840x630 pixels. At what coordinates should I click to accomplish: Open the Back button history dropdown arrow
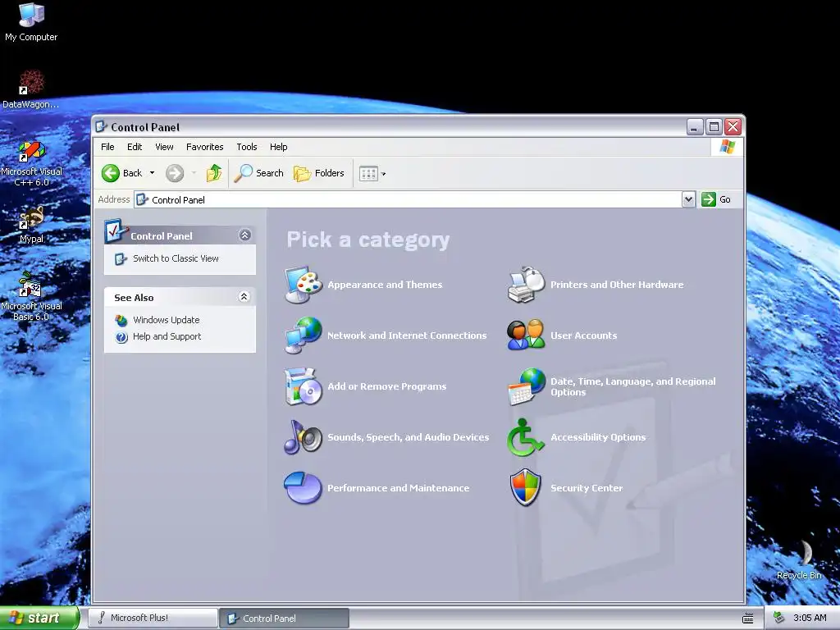152,173
